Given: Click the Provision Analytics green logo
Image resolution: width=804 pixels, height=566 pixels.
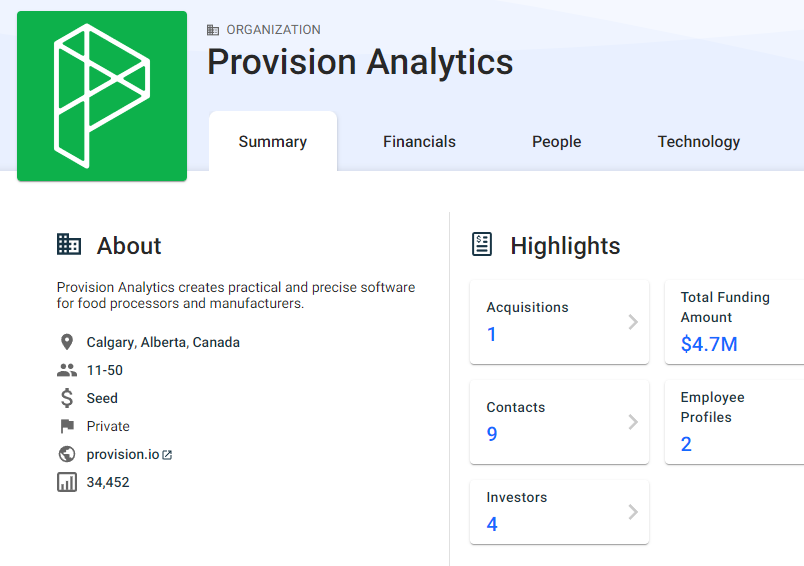Looking at the screenshot, I should click(x=102, y=96).
